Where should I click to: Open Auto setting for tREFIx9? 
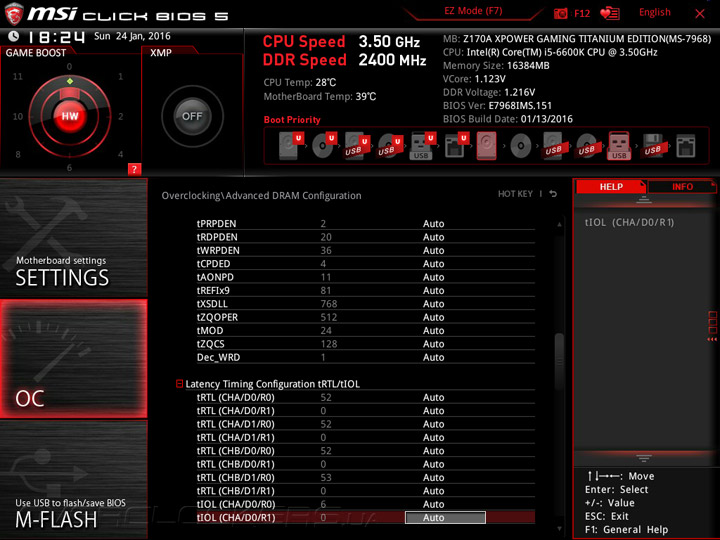click(x=433, y=290)
